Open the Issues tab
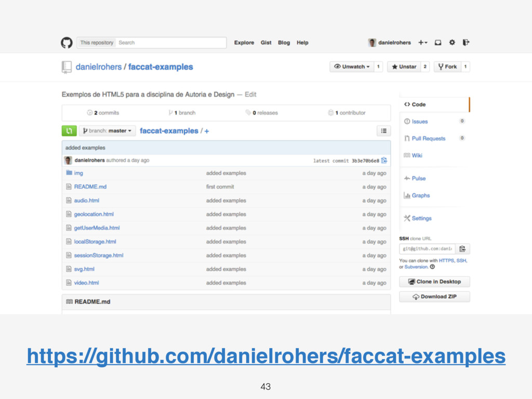 pos(420,122)
